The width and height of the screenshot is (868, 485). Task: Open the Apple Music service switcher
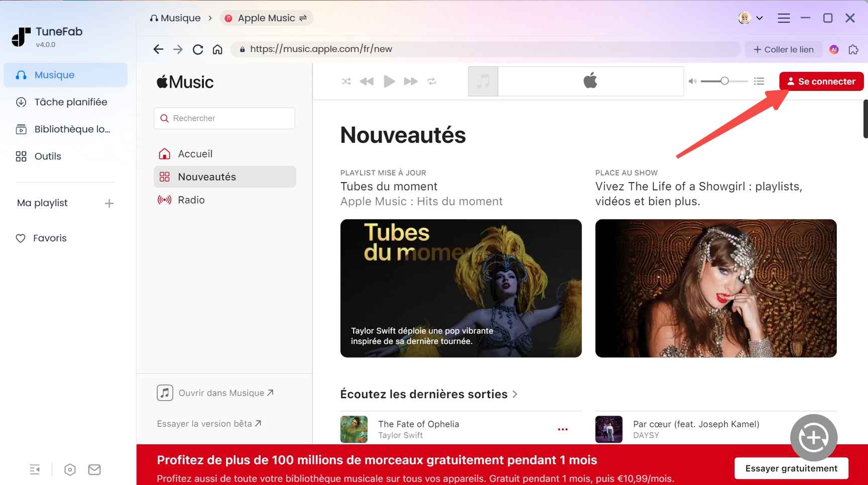coord(267,18)
